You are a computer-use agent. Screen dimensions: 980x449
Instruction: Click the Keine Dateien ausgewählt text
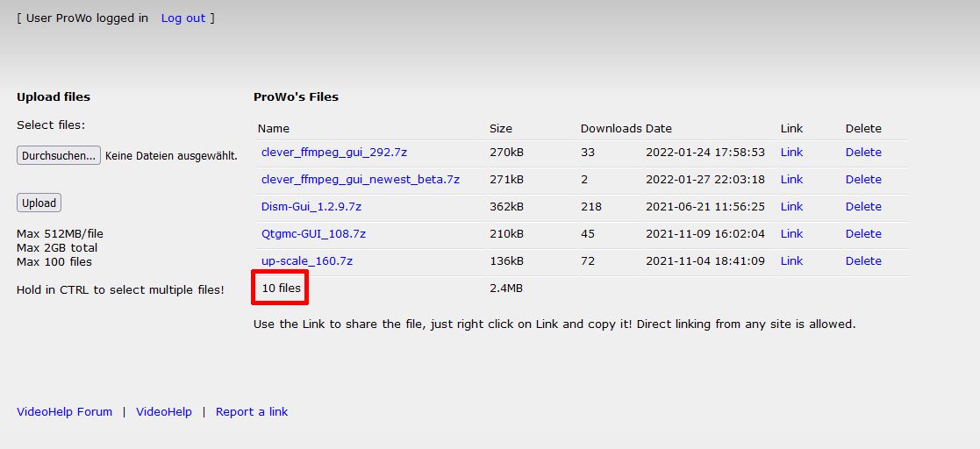click(x=171, y=156)
